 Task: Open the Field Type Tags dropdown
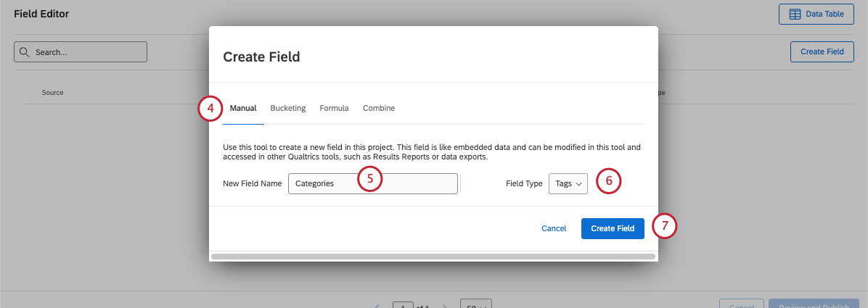click(568, 184)
